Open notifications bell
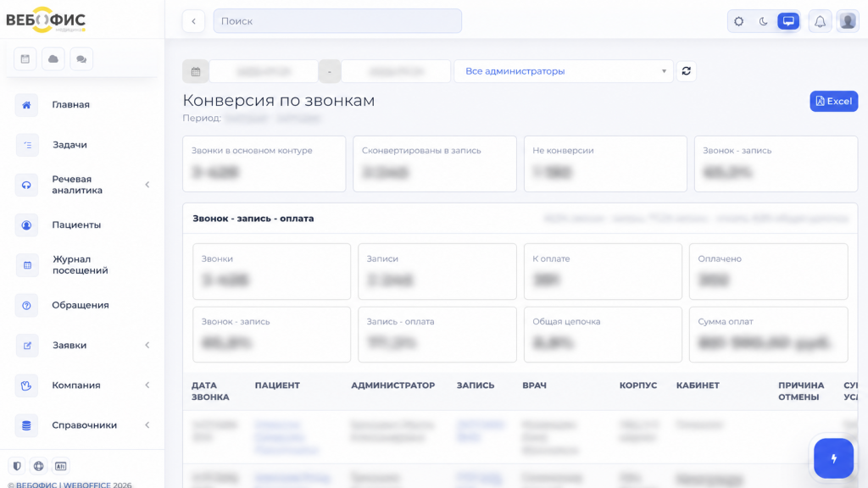Viewport: 868px width, 488px height. tap(820, 21)
